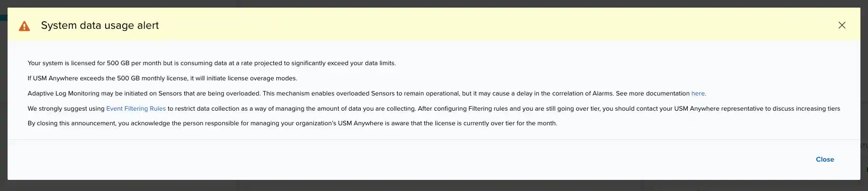
Task: Click the dimmed backdrop below the dialog
Action: pyautogui.click(x=434, y=185)
